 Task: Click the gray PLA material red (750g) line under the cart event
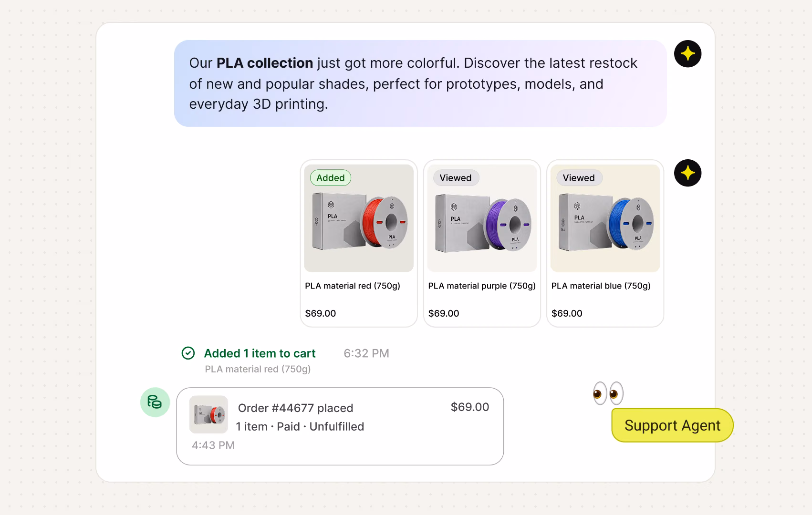coord(258,369)
